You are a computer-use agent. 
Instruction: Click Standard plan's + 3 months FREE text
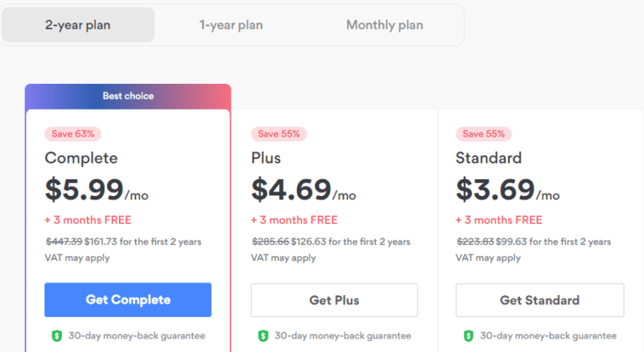499,220
